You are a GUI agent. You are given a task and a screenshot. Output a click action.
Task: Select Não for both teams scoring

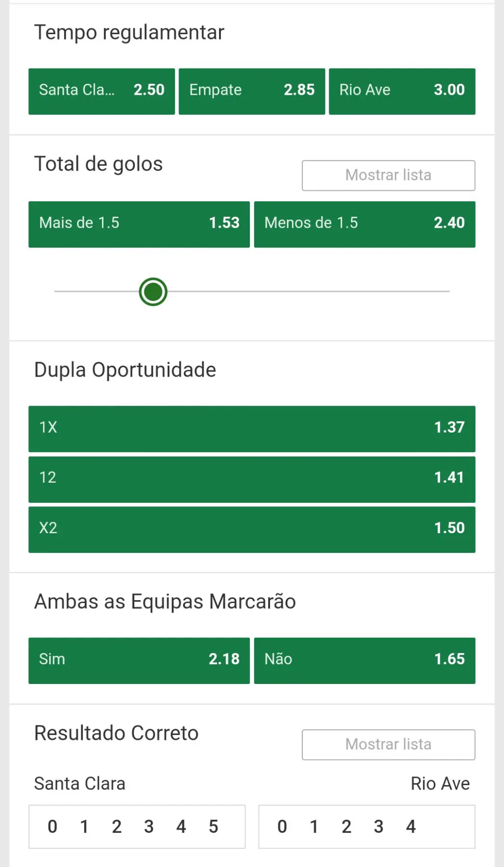click(364, 660)
